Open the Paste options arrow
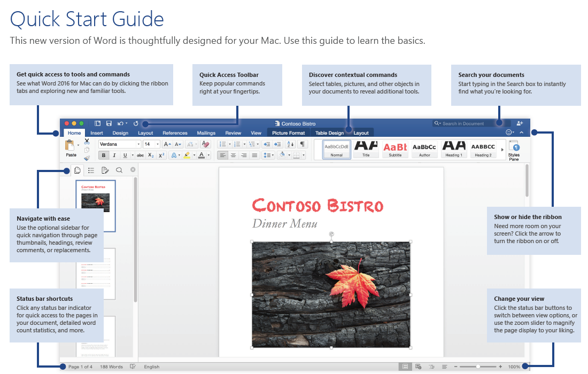This screenshot has height=374, width=588. pos(78,145)
